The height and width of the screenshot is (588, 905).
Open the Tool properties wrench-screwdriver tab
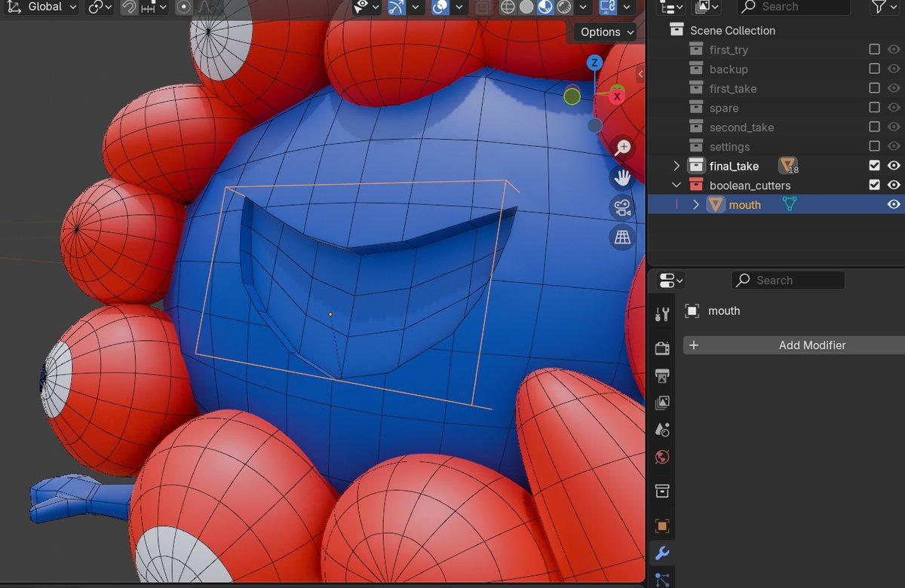click(662, 314)
